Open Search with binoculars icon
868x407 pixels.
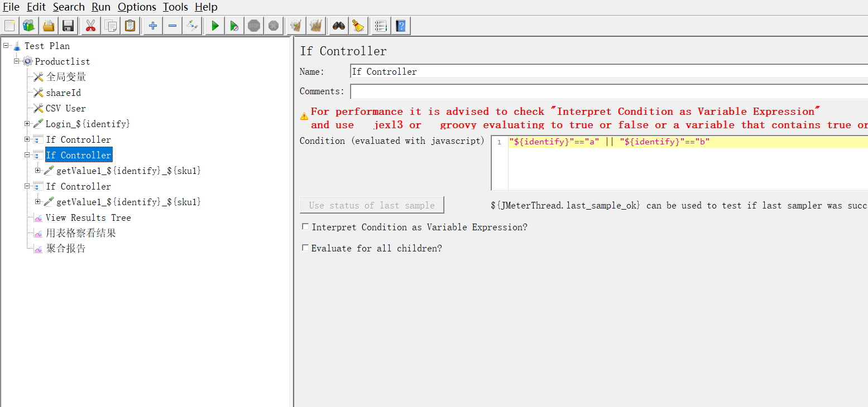pyautogui.click(x=338, y=26)
